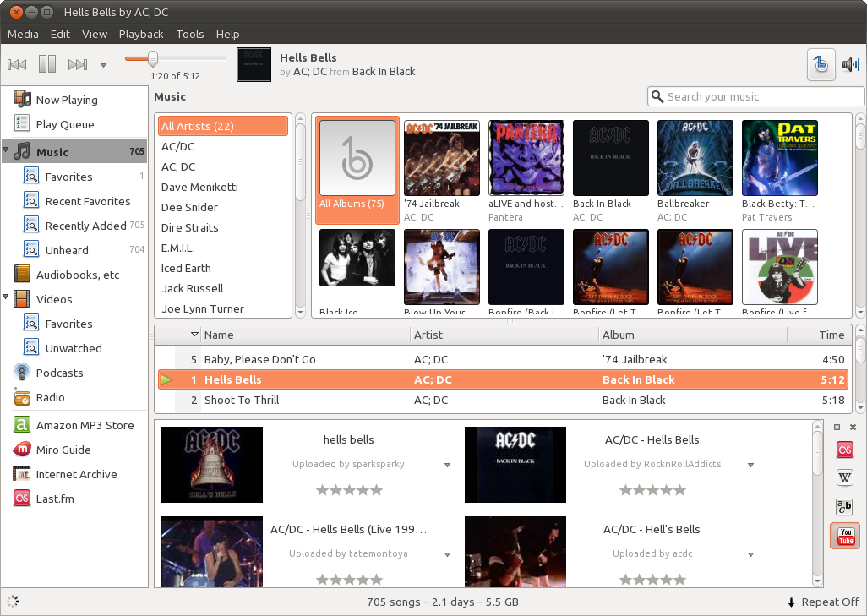Open the Unheard smart playlist
This screenshot has height=616, width=867.
[74, 250]
